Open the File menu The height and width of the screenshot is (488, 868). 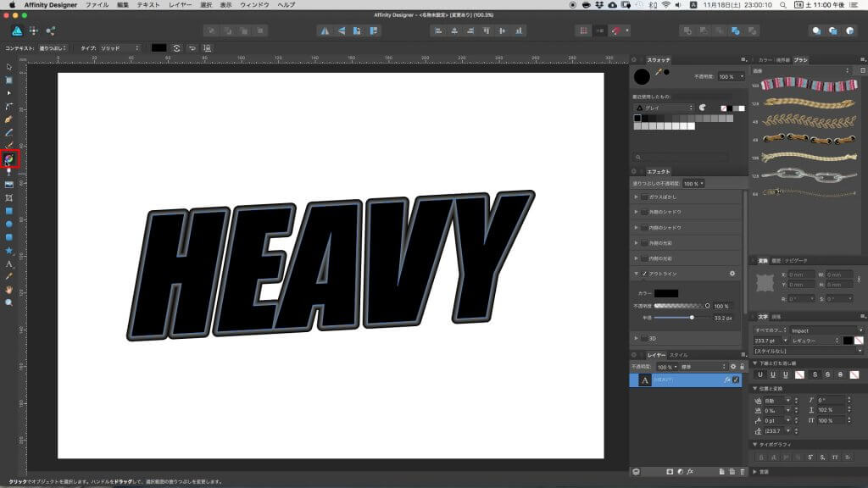(x=97, y=4)
